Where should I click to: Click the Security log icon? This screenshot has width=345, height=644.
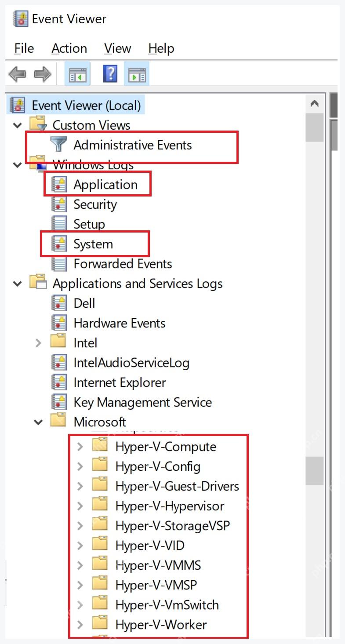point(59,204)
